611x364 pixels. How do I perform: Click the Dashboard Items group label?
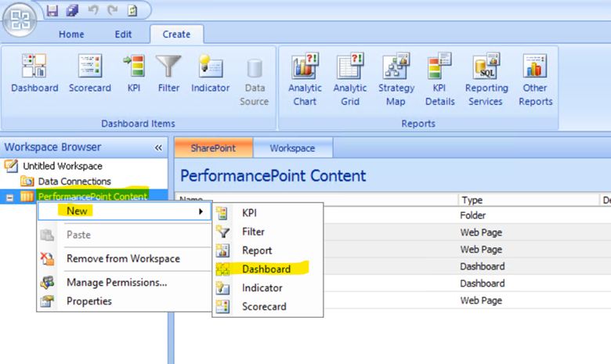tap(138, 124)
